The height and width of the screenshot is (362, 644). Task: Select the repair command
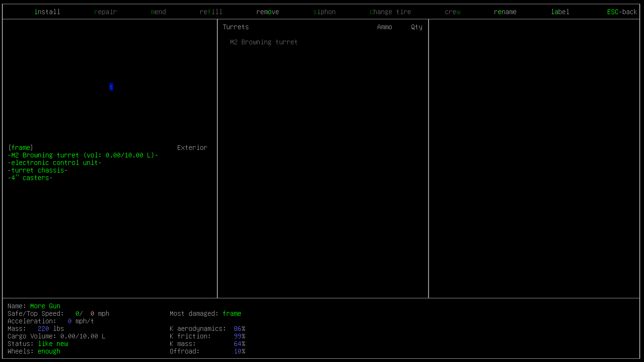coord(106,12)
